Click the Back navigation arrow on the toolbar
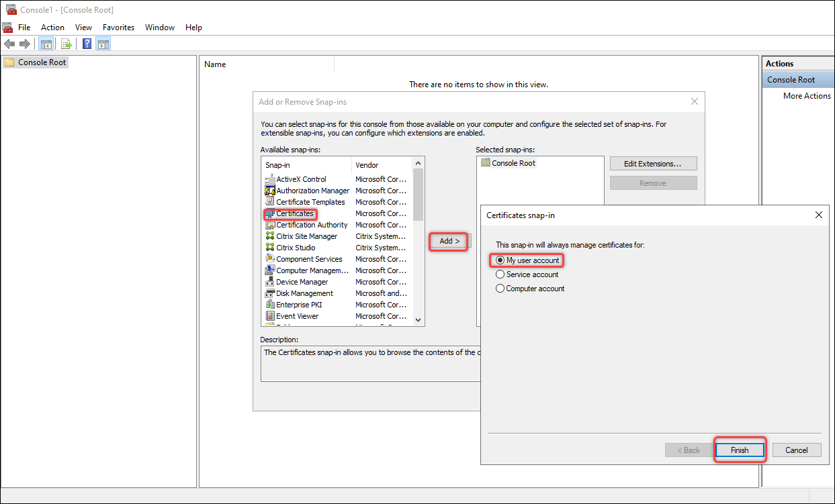Screen dimensions: 835x504 pyautogui.click(x=9, y=44)
